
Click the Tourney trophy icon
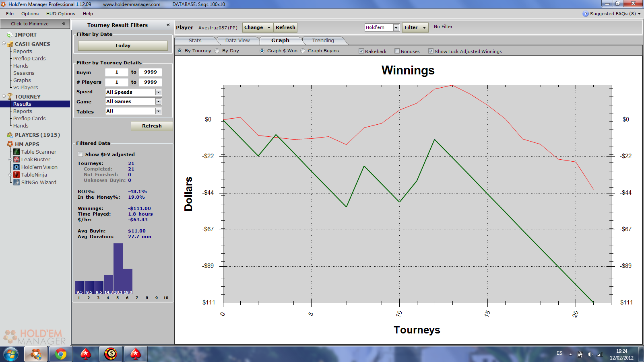coord(10,97)
